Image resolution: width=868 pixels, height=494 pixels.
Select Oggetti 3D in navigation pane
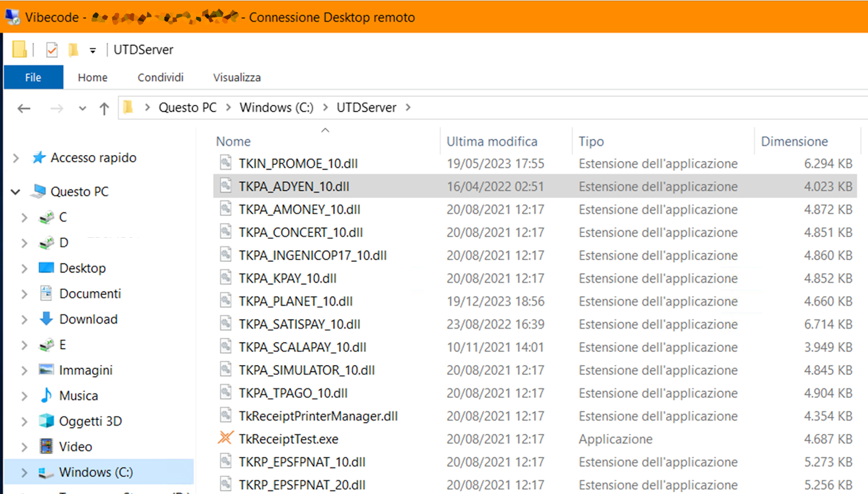click(x=90, y=421)
